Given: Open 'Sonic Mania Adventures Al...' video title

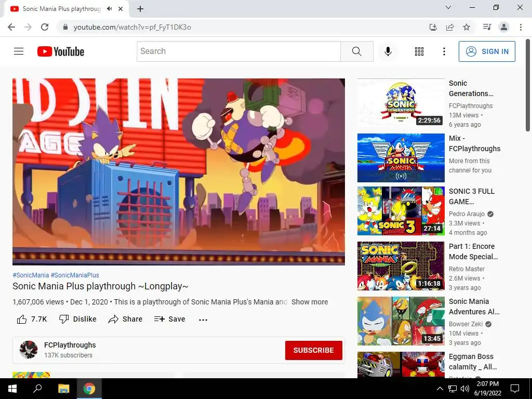Looking at the screenshot, I should pos(474,307).
